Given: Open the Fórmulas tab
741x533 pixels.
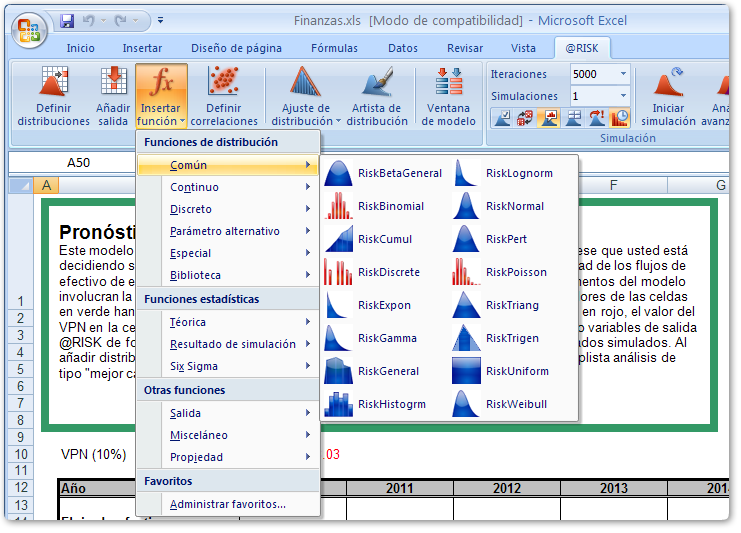Looking at the screenshot, I should [334, 48].
